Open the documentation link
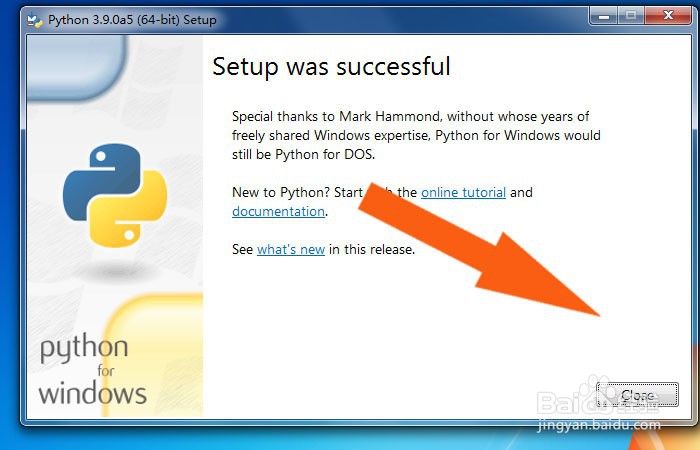Screen dimensions: 700x450 278,211
